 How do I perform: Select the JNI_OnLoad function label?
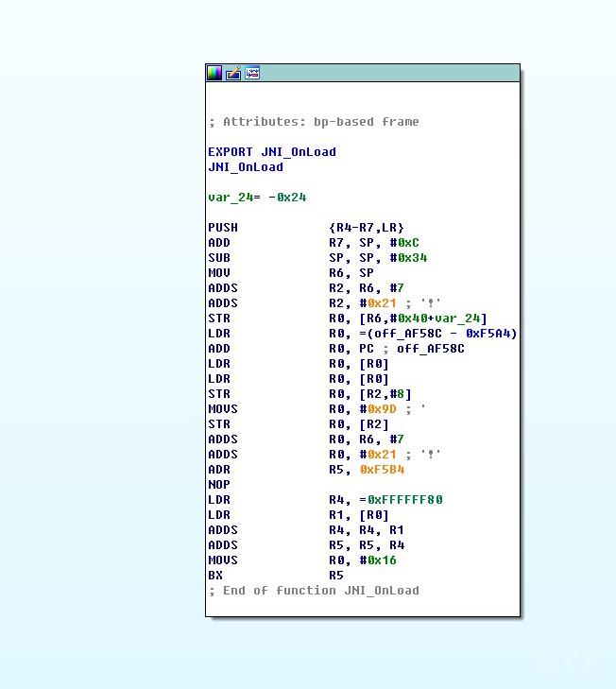(246, 167)
